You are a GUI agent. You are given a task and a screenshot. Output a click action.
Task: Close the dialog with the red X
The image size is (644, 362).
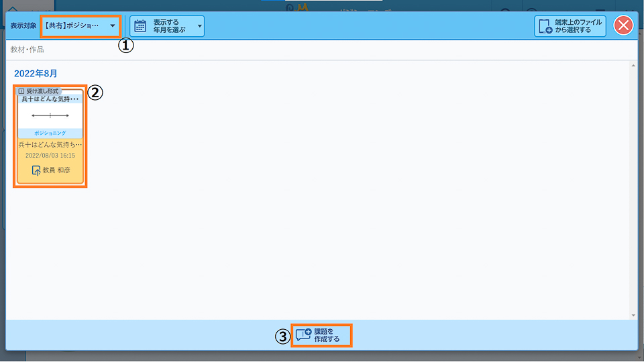623,26
